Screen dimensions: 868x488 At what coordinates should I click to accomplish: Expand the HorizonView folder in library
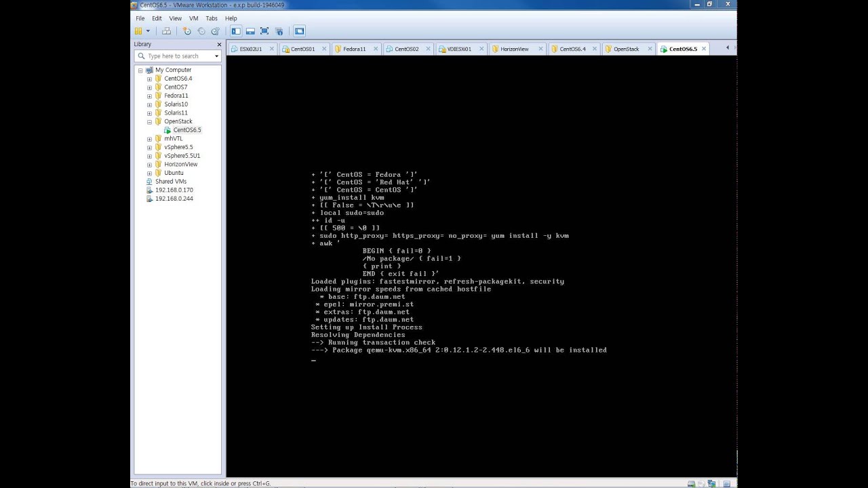point(149,165)
